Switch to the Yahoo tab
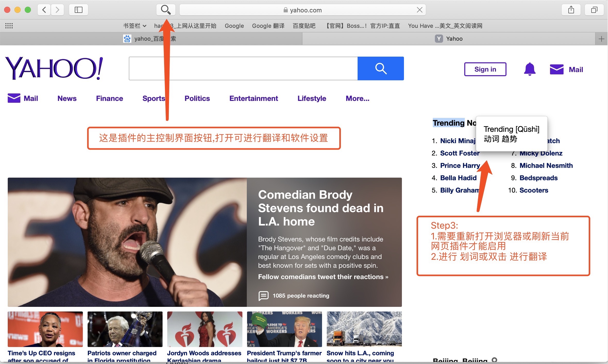This screenshot has width=608, height=364. pos(449,39)
